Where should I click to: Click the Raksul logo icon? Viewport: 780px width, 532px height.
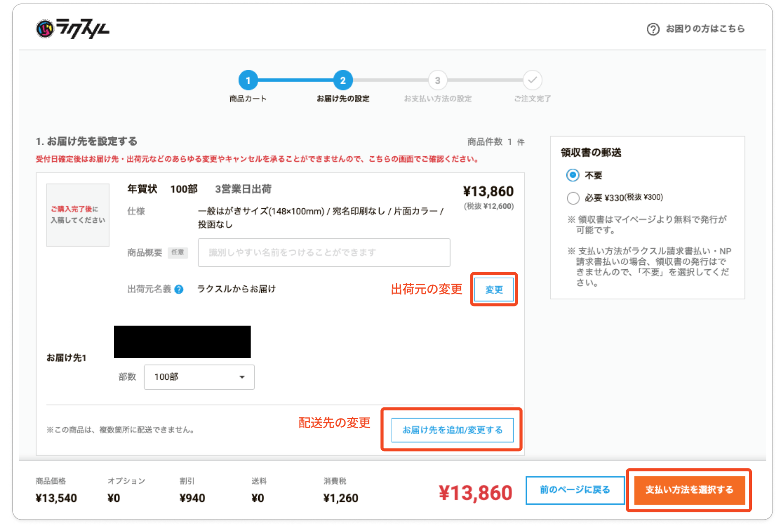point(45,29)
